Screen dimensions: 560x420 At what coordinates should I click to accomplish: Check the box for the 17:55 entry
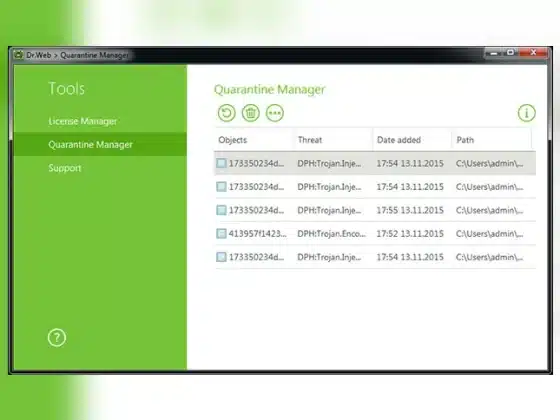point(221,210)
